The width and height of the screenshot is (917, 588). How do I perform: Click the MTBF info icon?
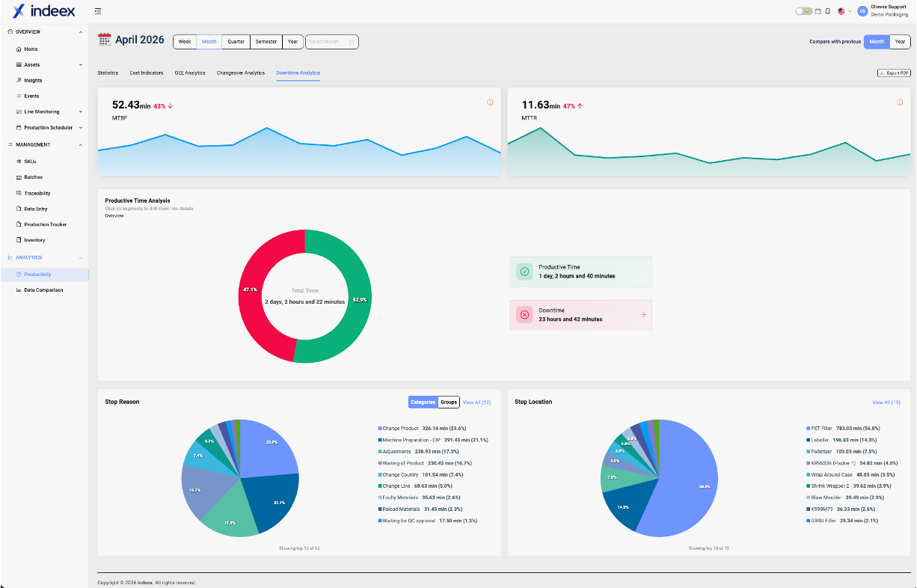click(x=490, y=102)
